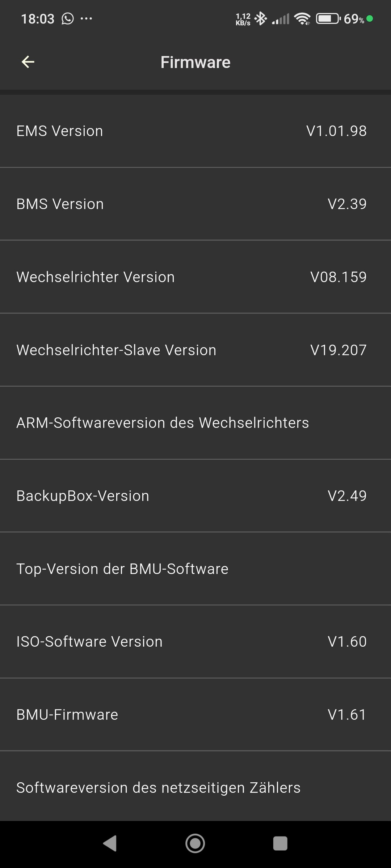Tap the battery indicator icon
Screen dimensions: 391x868
(x=328, y=18)
